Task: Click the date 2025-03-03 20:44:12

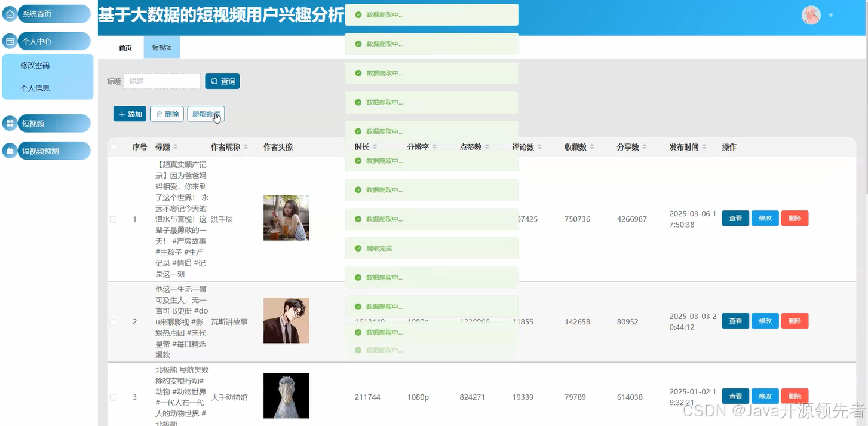Action: pos(693,322)
